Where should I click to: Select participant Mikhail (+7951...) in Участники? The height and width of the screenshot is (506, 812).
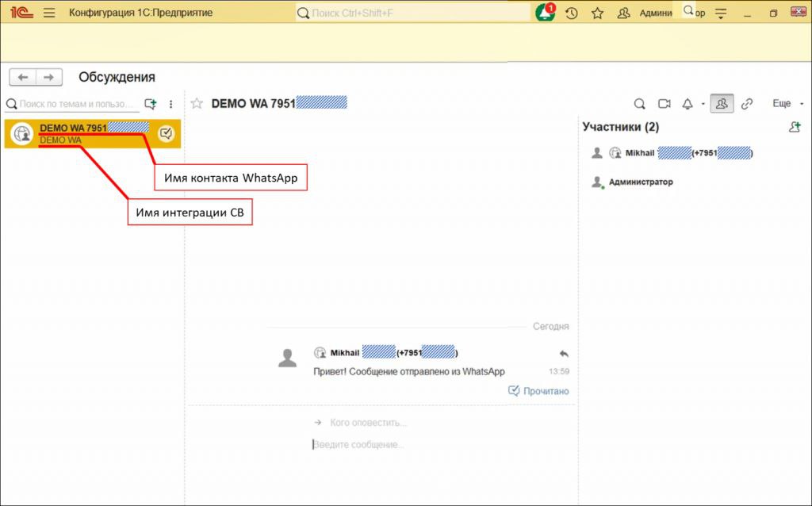pos(672,153)
